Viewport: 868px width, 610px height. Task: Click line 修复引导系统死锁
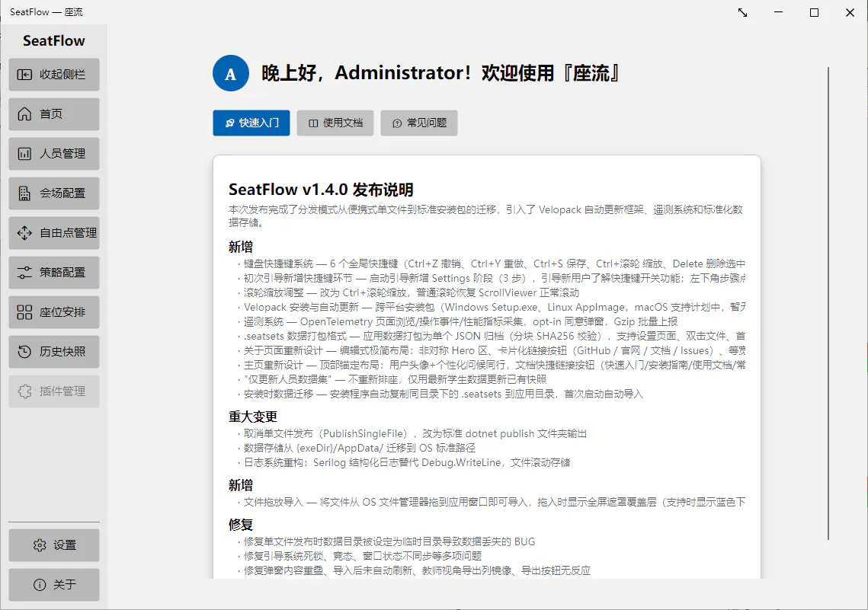[x=360, y=556]
